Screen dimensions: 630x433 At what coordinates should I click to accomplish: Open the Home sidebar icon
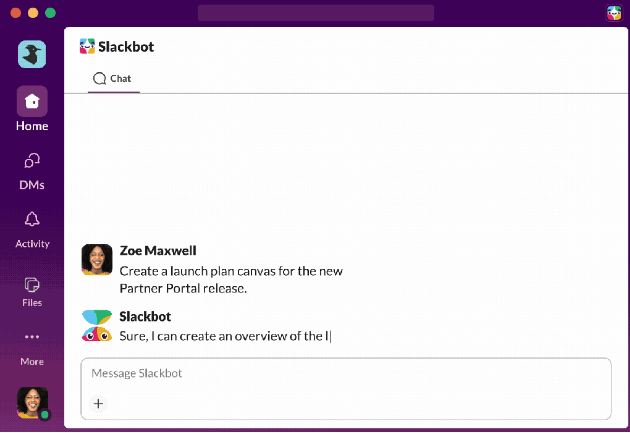(32, 102)
